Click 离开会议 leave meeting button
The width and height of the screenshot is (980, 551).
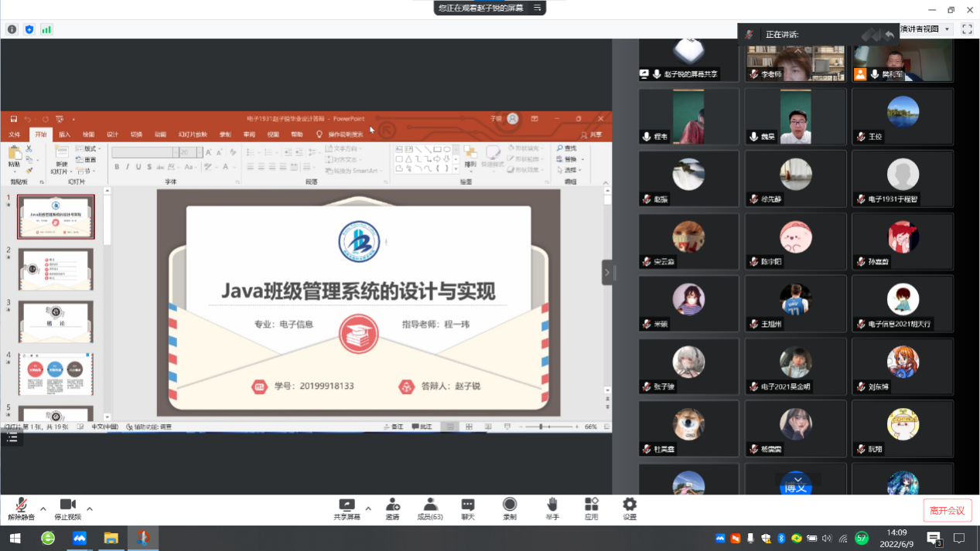(x=947, y=510)
